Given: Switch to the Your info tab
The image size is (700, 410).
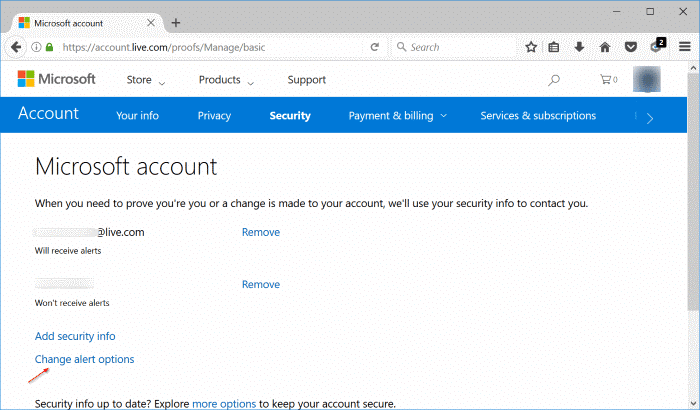Looking at the screenshot, I should [x=138, y=116].
